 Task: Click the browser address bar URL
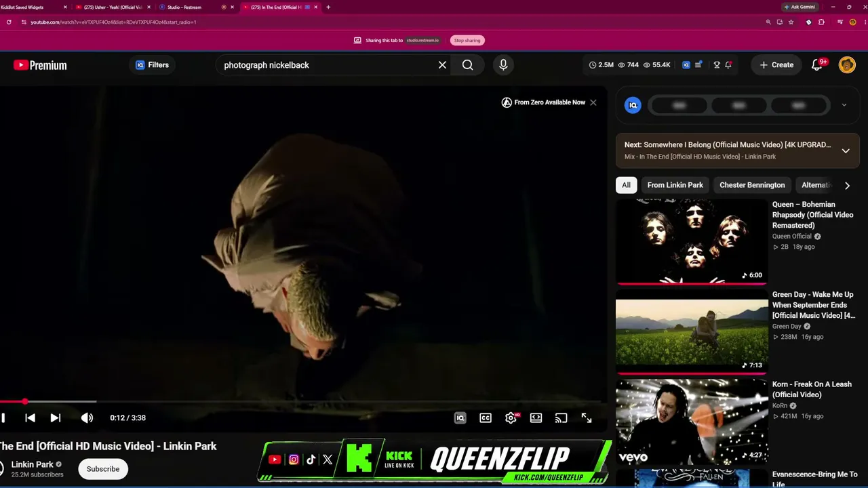(x=113, y=22)
